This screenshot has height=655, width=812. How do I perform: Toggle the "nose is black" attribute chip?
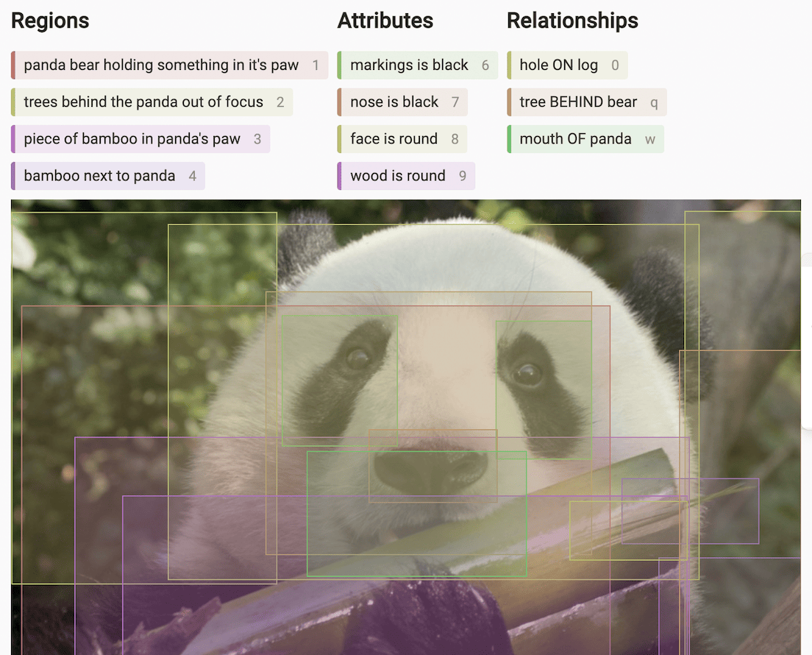tap(401, 102)
